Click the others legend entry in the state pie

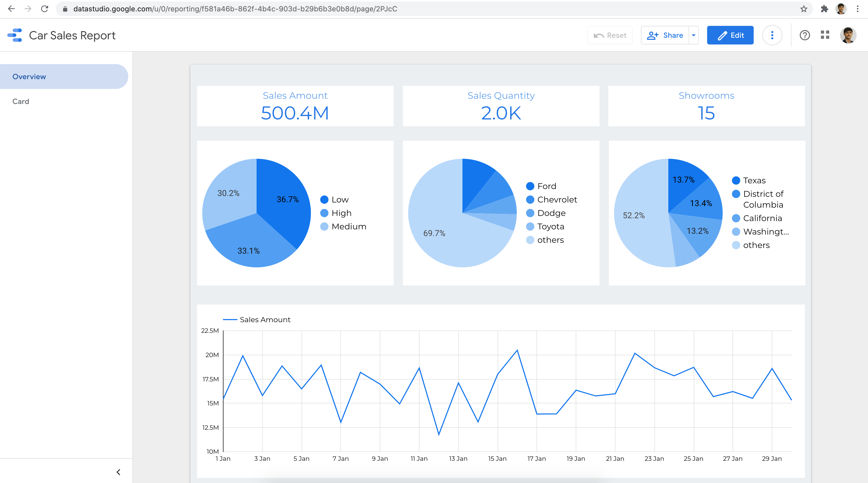click(x=751, y=245)
